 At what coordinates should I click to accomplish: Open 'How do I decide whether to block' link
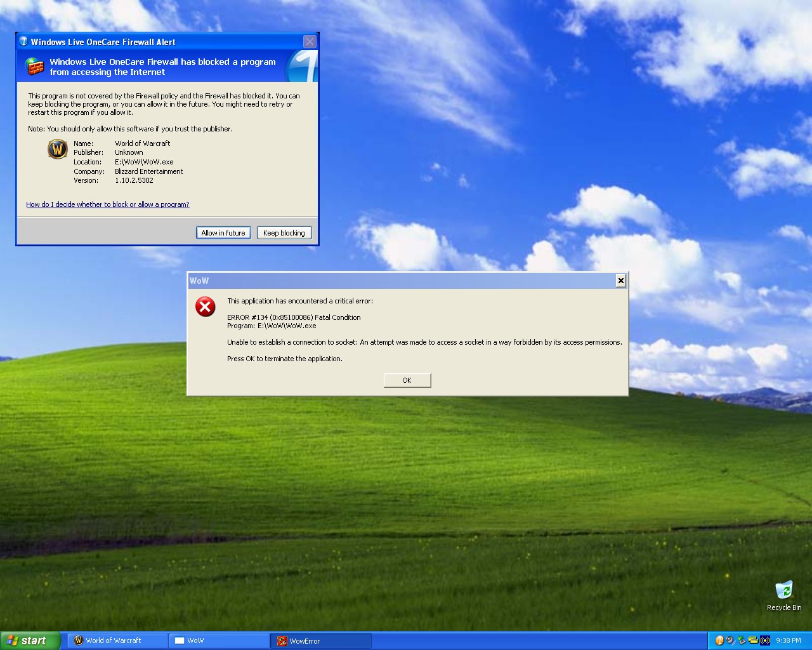click(x=108, y=204)
